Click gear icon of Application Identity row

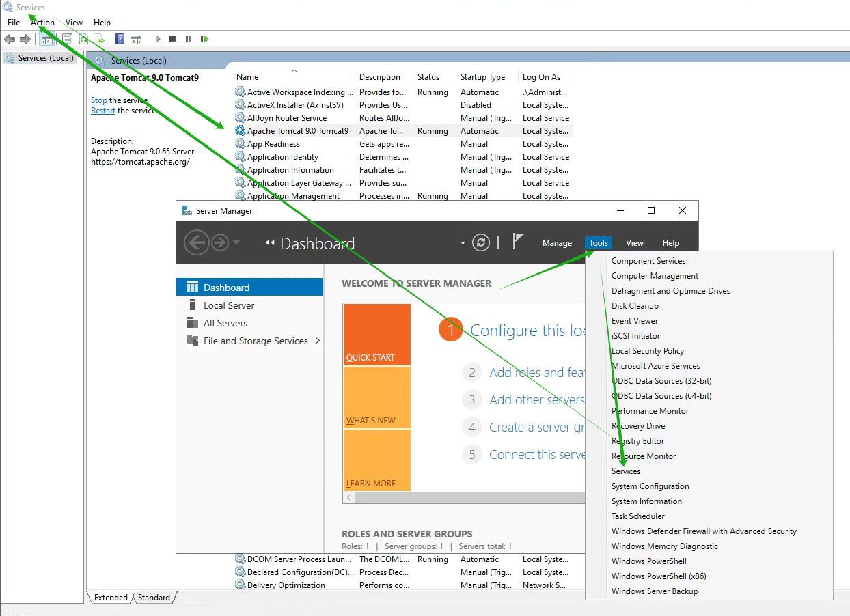[x=241, y=157]
